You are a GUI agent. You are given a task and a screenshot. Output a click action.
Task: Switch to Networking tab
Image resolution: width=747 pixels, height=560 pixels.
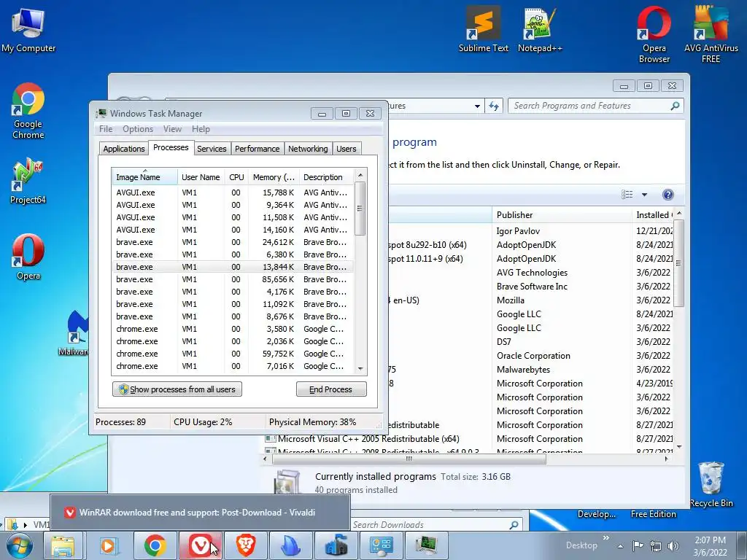(x=308, y=149)
